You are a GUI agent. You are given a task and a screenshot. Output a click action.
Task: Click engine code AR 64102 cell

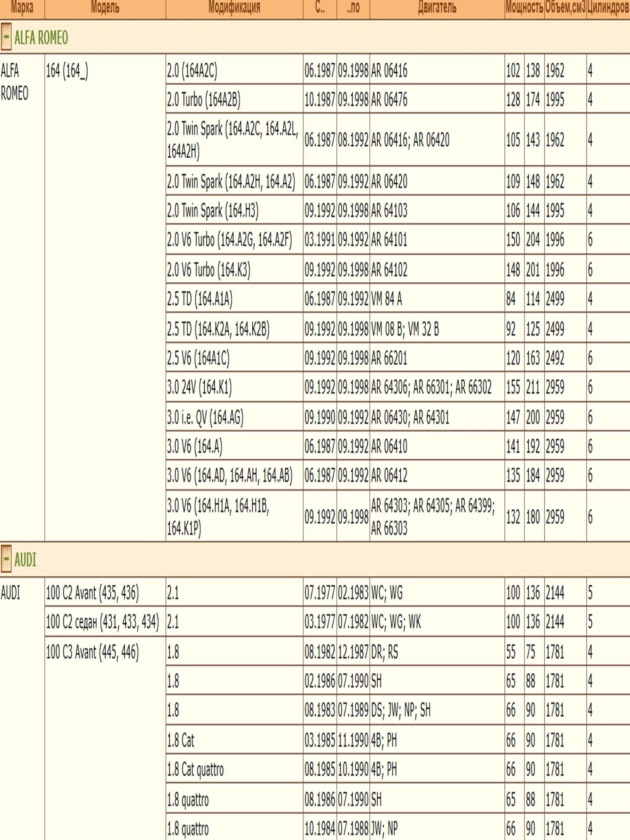[x=389, y=270]
